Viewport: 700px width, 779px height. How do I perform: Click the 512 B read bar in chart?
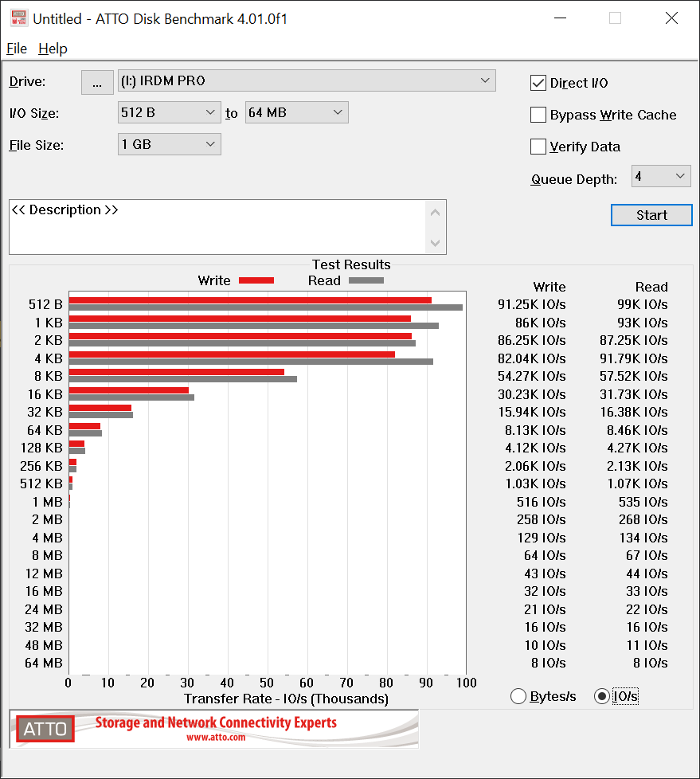coord(266,307)
